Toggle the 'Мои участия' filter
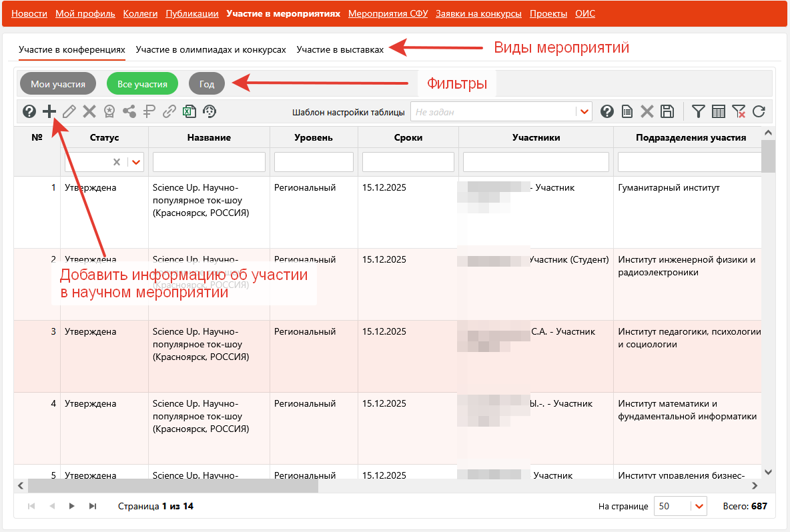 (x=58, y=84)
